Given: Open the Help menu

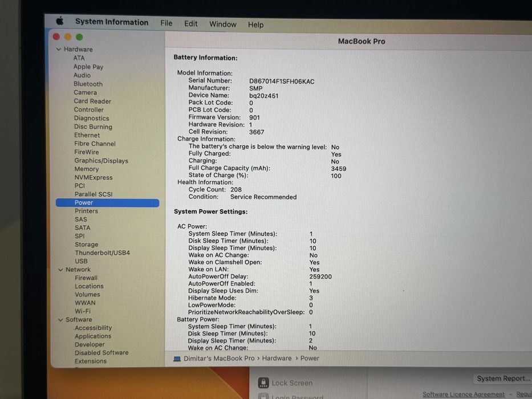Looking at the screenshot, I should pos(255,25).
